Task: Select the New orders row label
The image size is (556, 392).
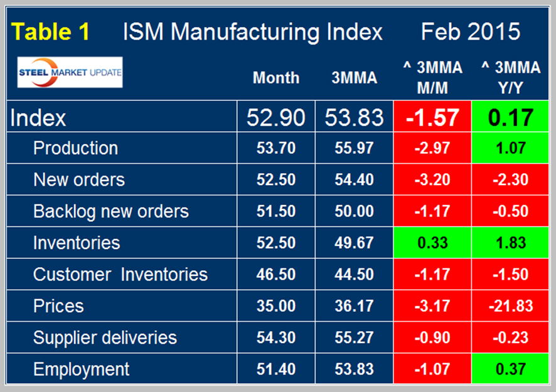Action: 79,180
